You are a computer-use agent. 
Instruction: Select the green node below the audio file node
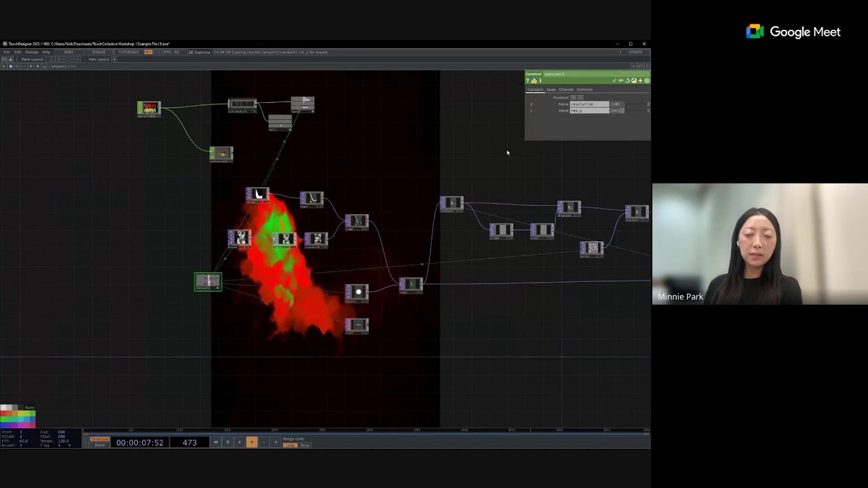point(221,154)
